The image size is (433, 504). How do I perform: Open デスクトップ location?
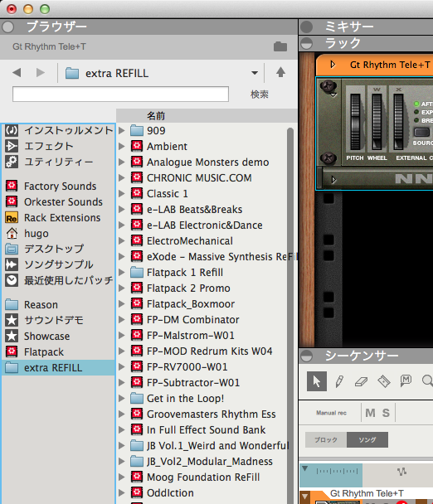pyautogui.click(x=45, y=249)
